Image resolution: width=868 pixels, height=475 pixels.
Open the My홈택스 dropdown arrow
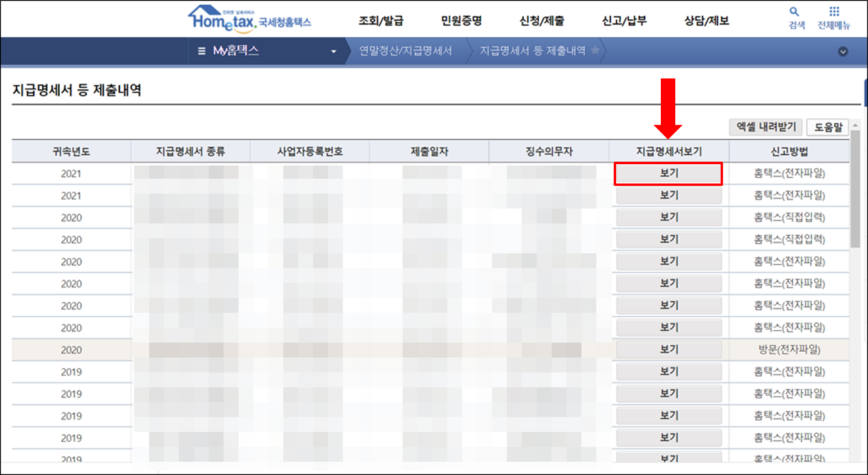[333, 52]
